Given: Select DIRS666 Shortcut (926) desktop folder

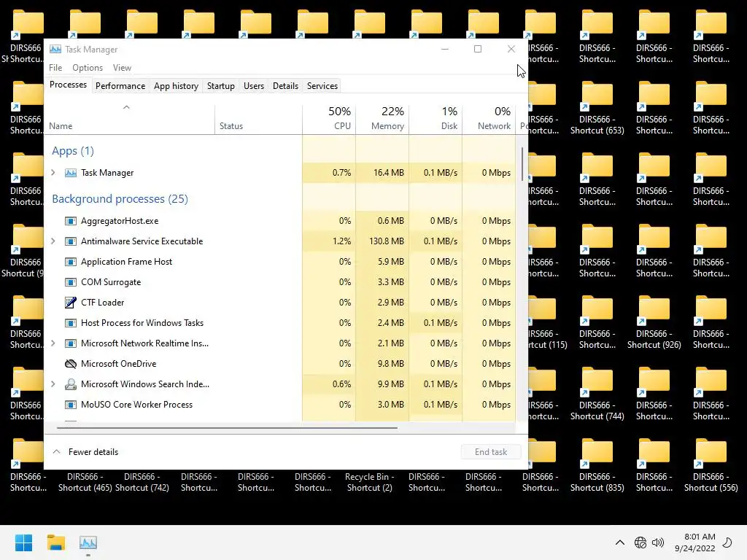Looking at the screenshot, I should click(x=654, y=322).
